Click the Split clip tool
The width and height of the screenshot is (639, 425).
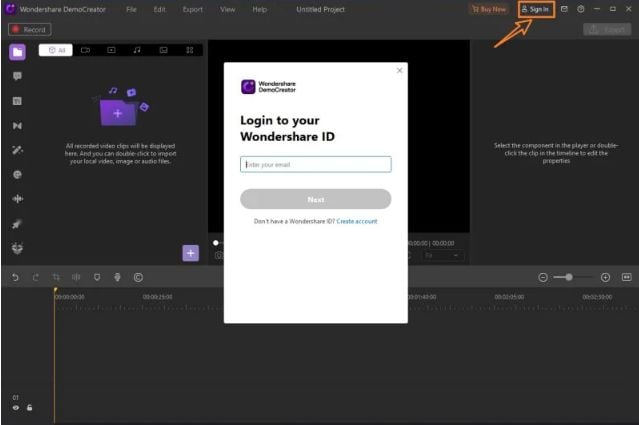pos(76,277)
